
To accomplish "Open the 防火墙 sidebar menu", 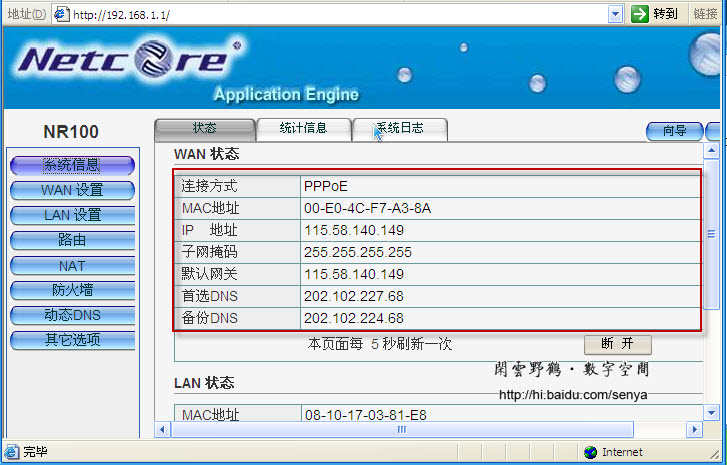I will point(72,290).
